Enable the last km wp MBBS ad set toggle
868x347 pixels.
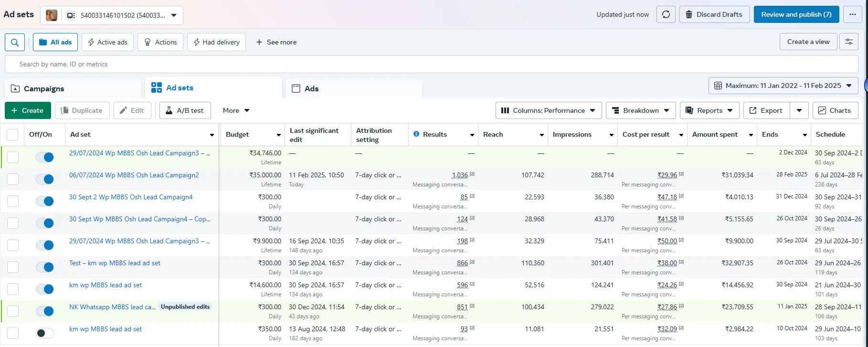click(45, 333)
